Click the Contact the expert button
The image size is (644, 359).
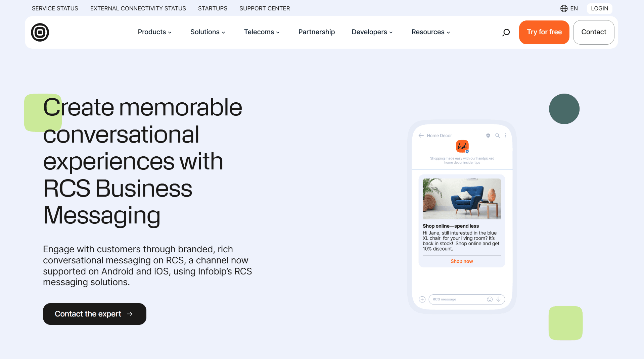click(x=94, y=314)
